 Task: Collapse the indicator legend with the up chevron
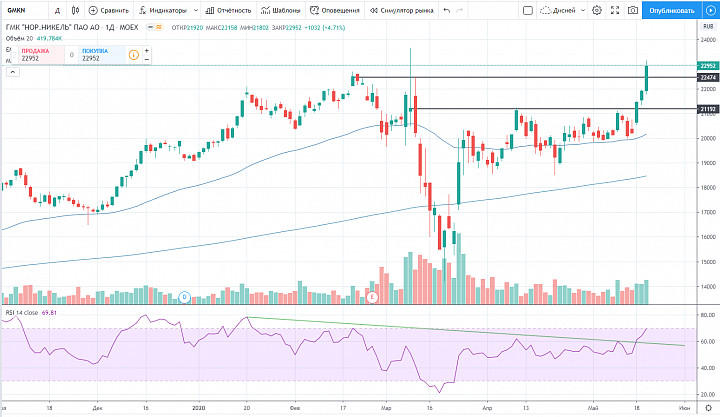click(12, 72)
